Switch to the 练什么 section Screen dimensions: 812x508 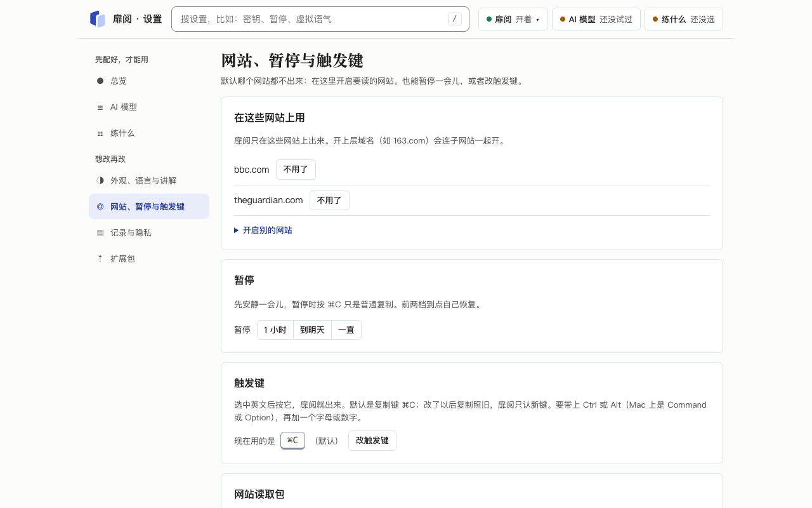tap(149, 133)
